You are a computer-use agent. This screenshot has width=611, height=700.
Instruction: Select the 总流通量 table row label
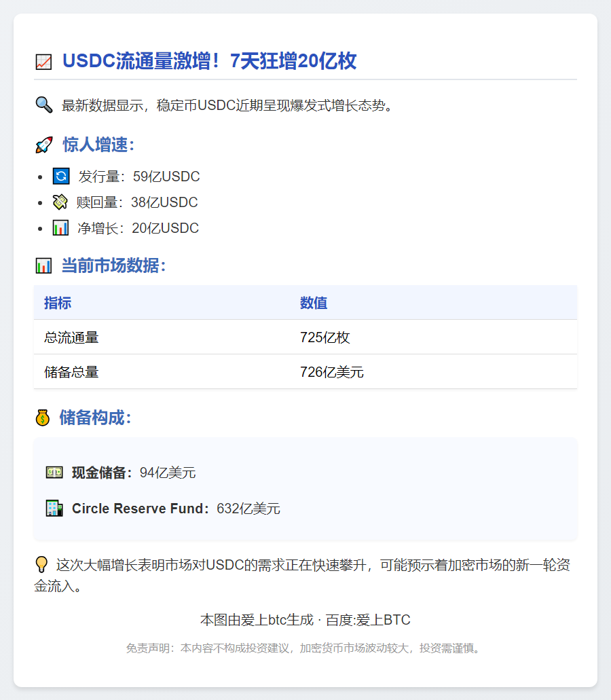click(71, 337)
